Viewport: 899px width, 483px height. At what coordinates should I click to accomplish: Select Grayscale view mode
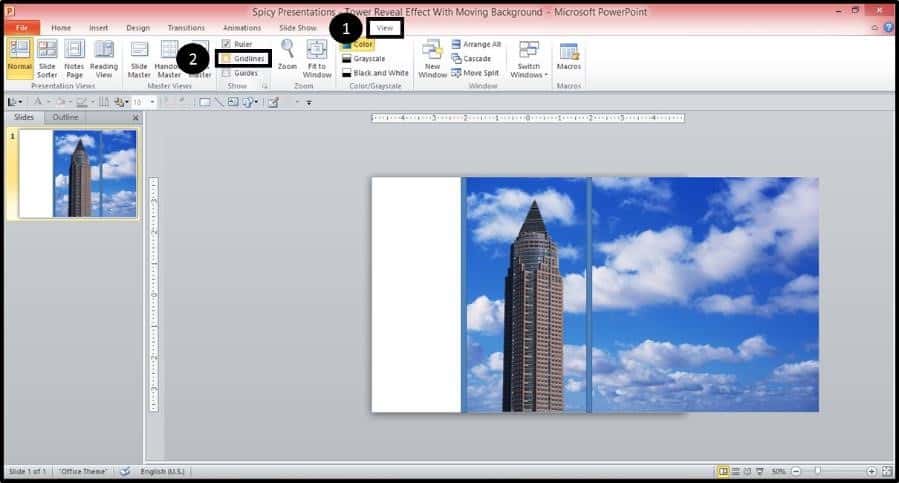pyautogui.click(x=363, y=59)
